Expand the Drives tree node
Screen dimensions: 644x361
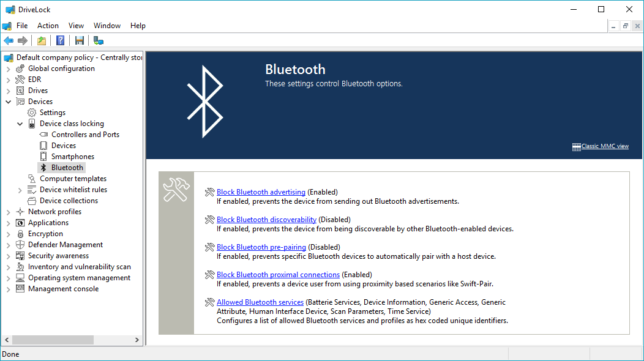[x=8, y=91]
